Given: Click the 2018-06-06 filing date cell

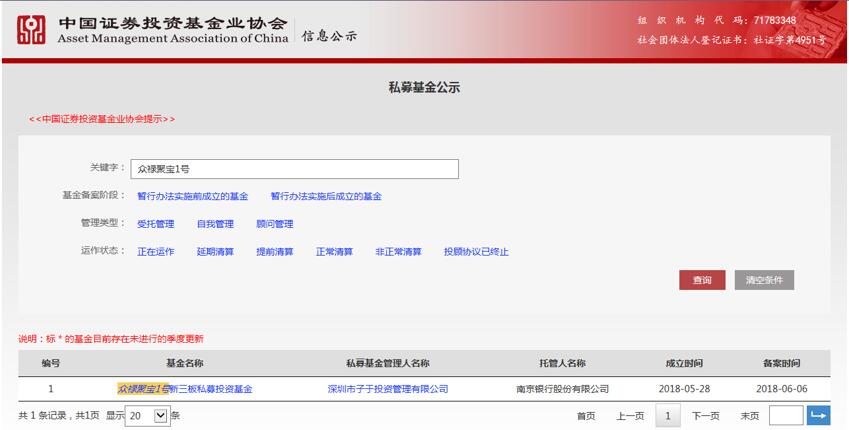Looking at the screenshot, I should tap(781, 389).
